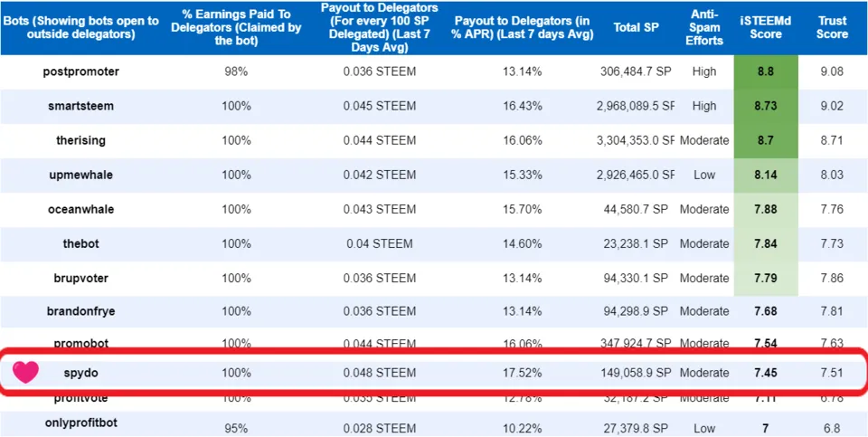Click smartsteem's High anti-spam rating
Viewport: 868px width, 437px height.
704,107
